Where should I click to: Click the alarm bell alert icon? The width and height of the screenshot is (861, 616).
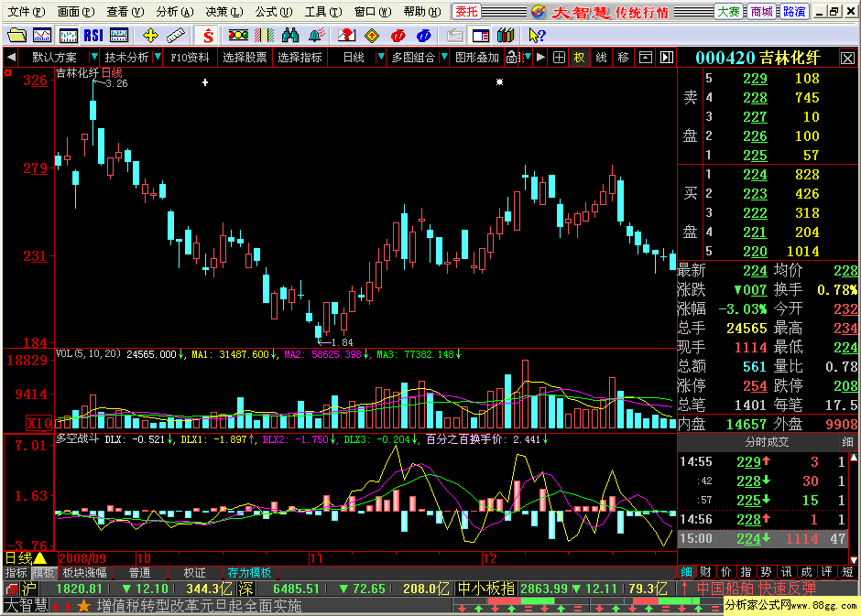tap(316, 36)
